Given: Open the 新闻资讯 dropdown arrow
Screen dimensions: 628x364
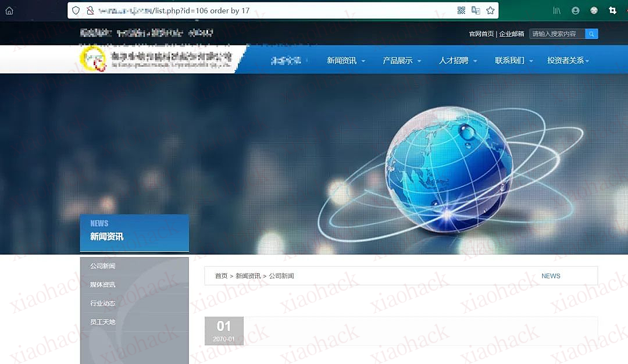Looking at the screenshot, I should (x=363, y=60).
